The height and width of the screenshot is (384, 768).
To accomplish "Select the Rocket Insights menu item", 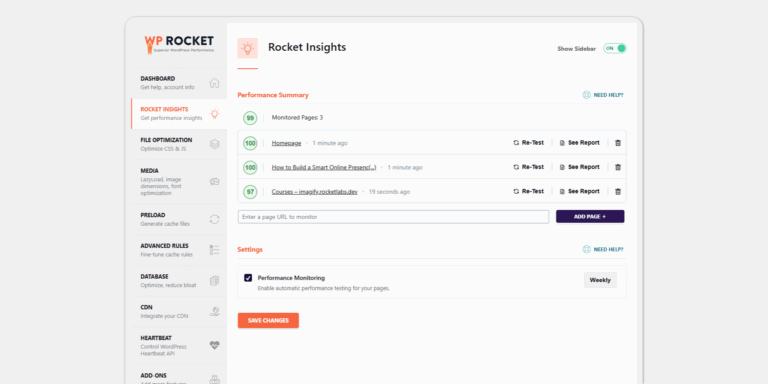I will 179,114.
